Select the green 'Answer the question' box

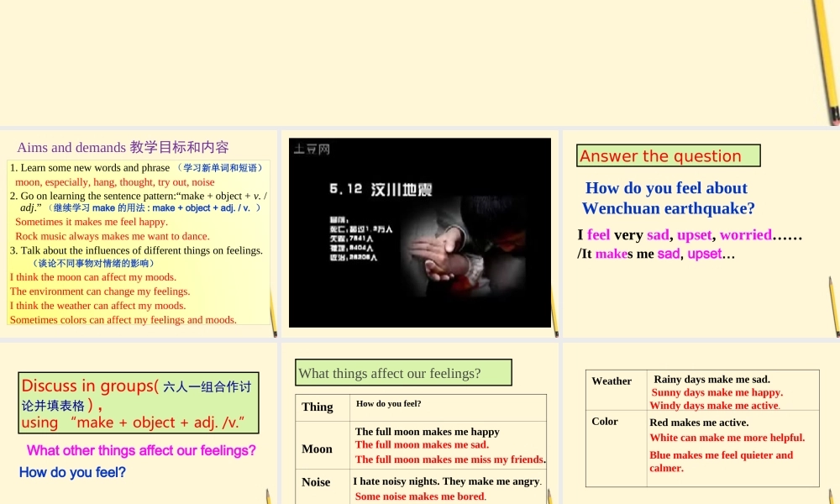point(668,155)
